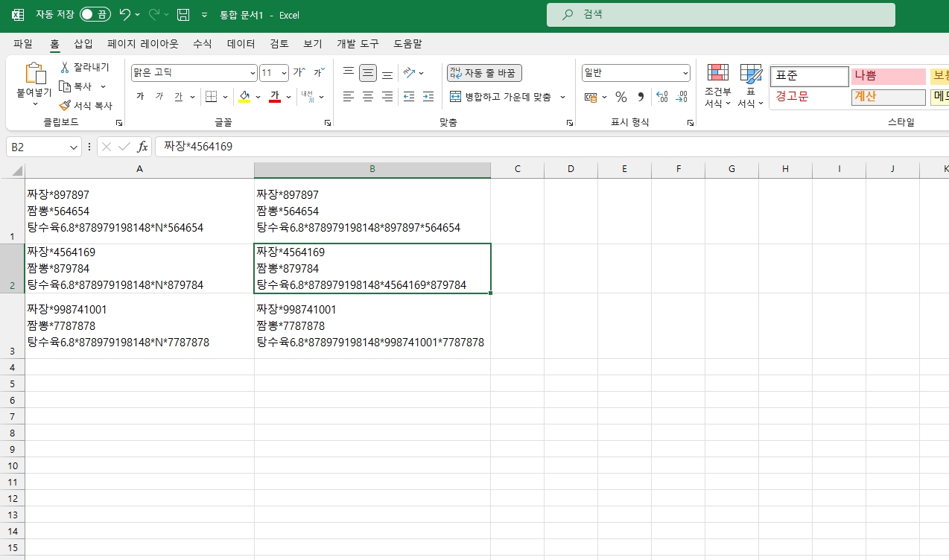Decrease font size with the smaller 가 button
The width and height of the screenshot is (949, 560).
(318, 72)
